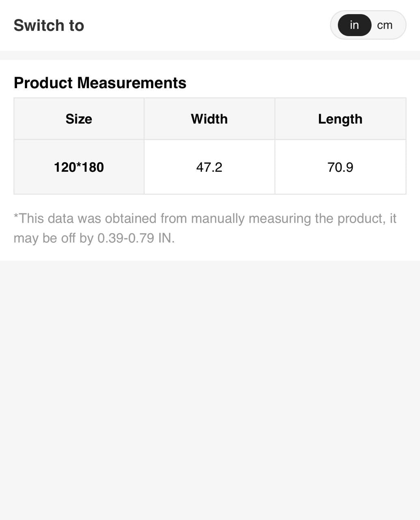The image size is (420, 520).
Task: Select the "in" unit option
Action: point(354,25)
